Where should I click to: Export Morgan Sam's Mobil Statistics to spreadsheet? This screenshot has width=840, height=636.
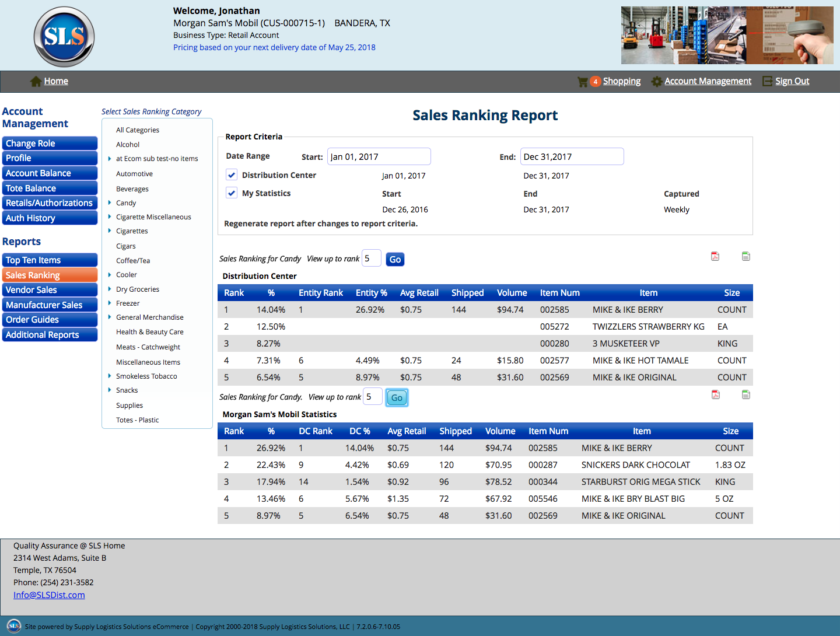(745, 394)
